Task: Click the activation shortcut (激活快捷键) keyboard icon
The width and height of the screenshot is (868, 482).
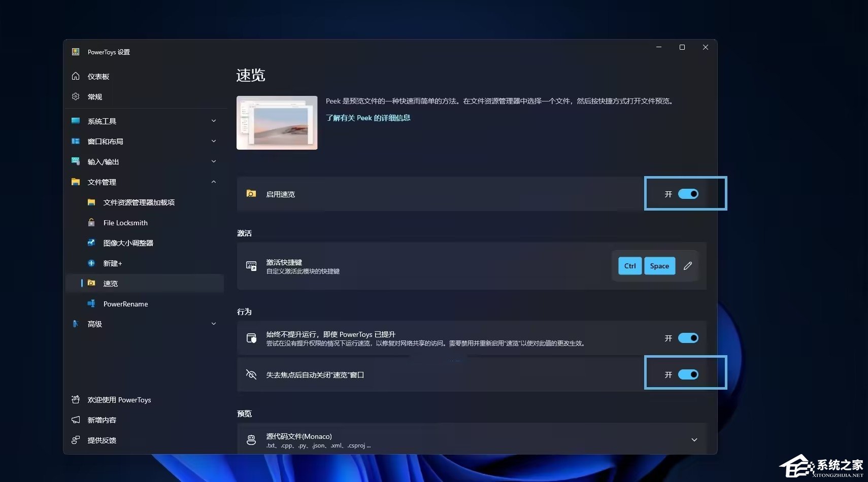Action: click(x=251, y=266)
